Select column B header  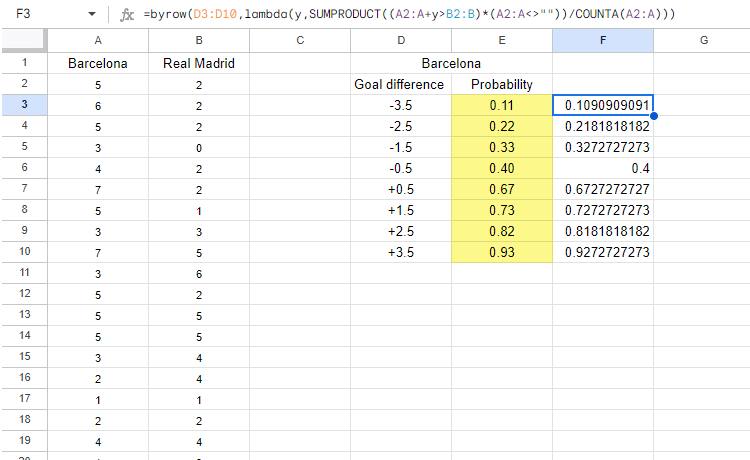[199, 40]
